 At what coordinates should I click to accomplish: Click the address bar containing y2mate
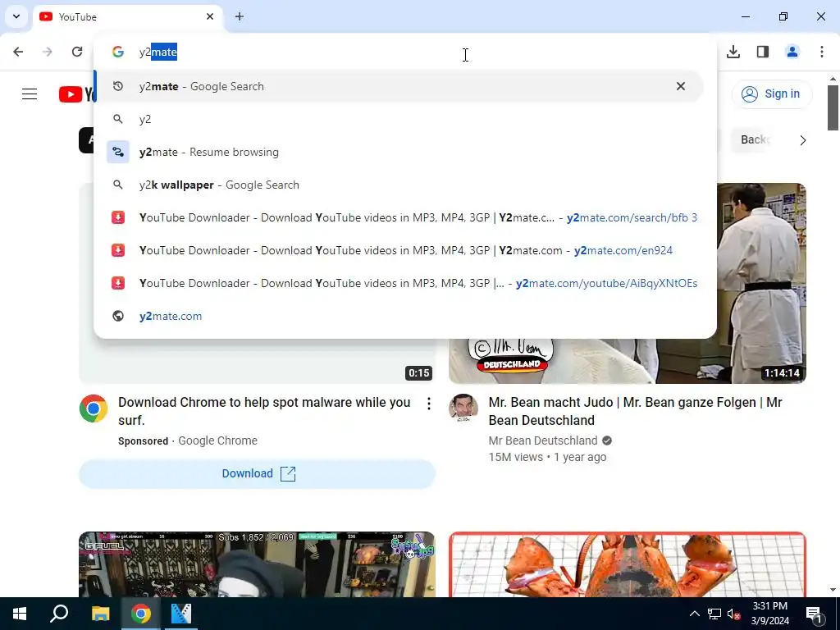407,52
